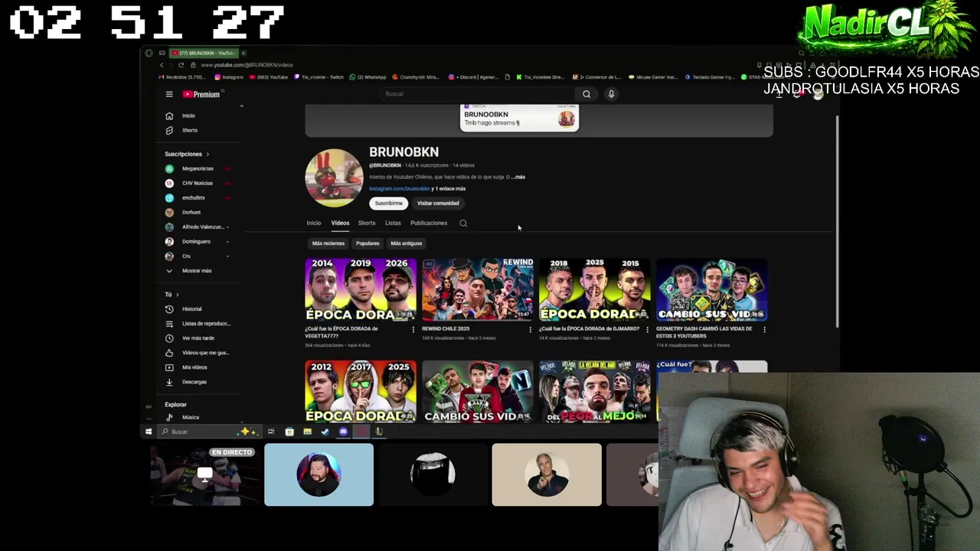Image resolution: width=980 pixels, height=551 pixels.
Task: Open the YouTube hamburger guide menu
Action: tap(169, 94)
